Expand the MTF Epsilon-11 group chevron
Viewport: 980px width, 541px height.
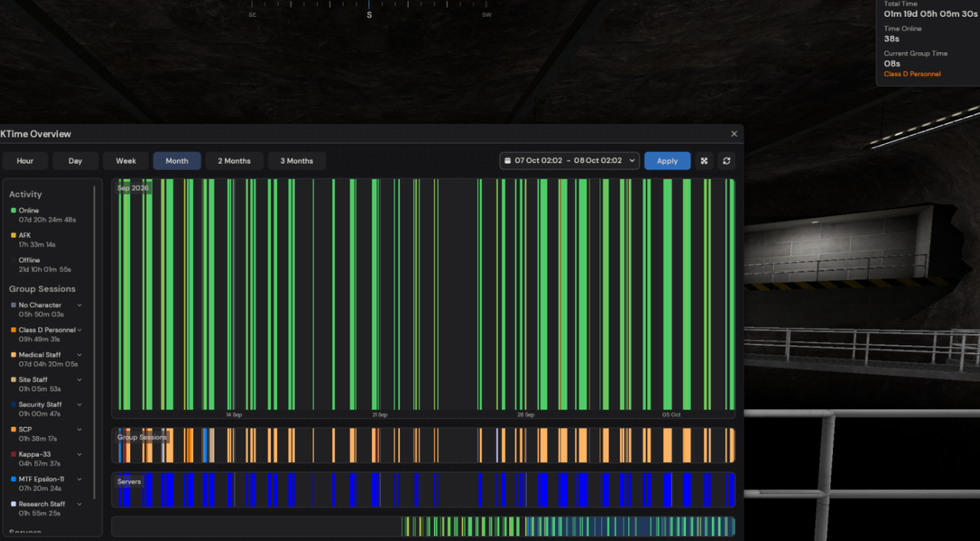pyautogui.click(x=80, y=479)
